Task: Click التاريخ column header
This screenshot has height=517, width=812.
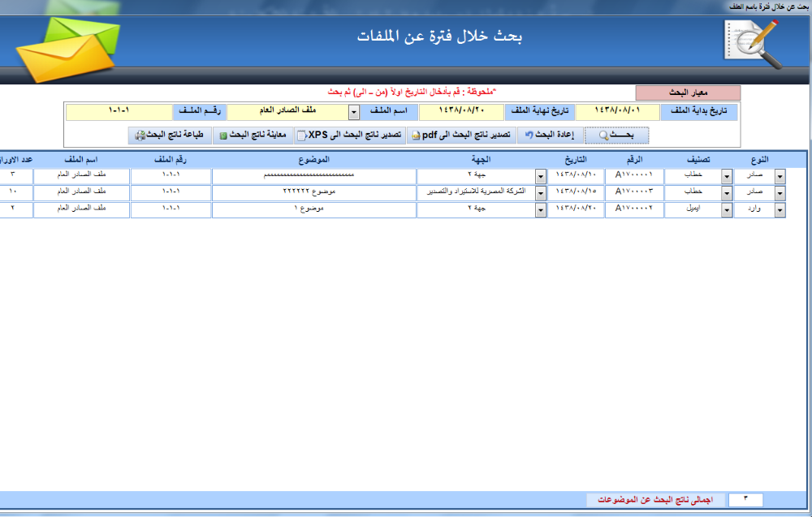Action: tap(576, 160)
